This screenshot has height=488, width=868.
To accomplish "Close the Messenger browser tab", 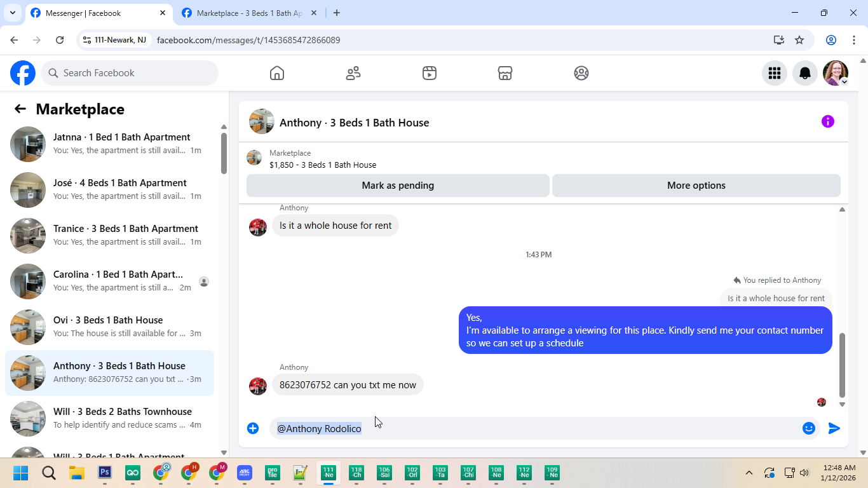I will point(163,13).
